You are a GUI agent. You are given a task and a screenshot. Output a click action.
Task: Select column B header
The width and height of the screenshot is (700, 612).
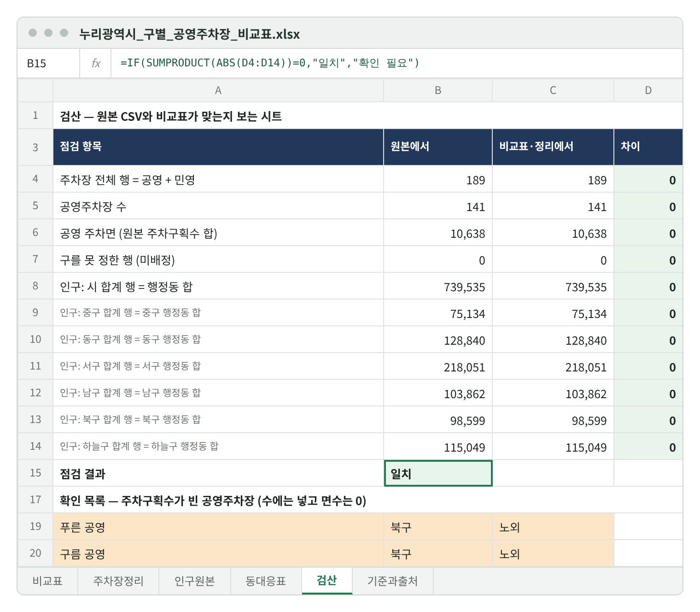point(438,90)
